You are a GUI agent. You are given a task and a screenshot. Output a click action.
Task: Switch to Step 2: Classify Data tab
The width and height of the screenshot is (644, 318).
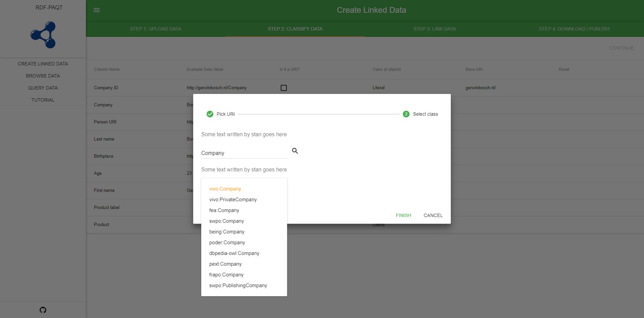pyautogui.click(x=295, y=29)
